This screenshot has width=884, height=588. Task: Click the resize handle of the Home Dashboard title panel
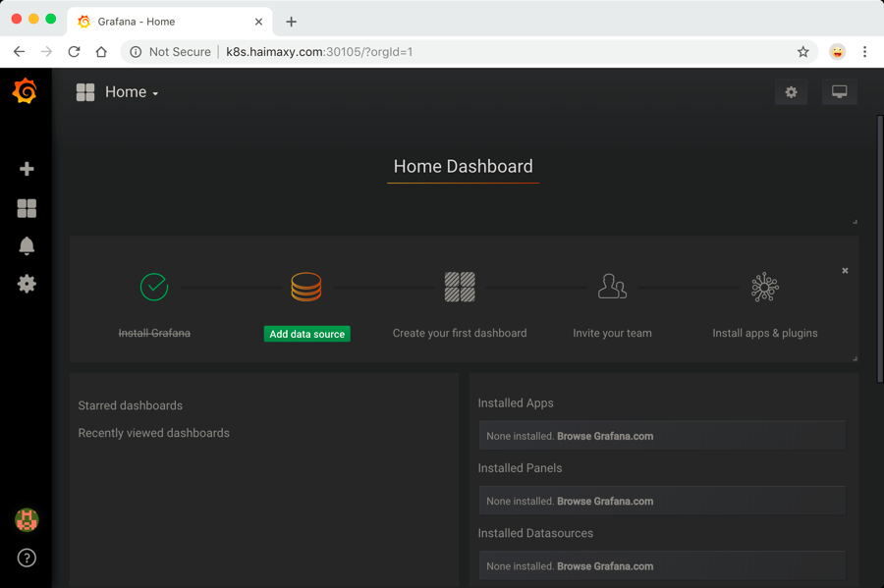[x=855, y=221]
